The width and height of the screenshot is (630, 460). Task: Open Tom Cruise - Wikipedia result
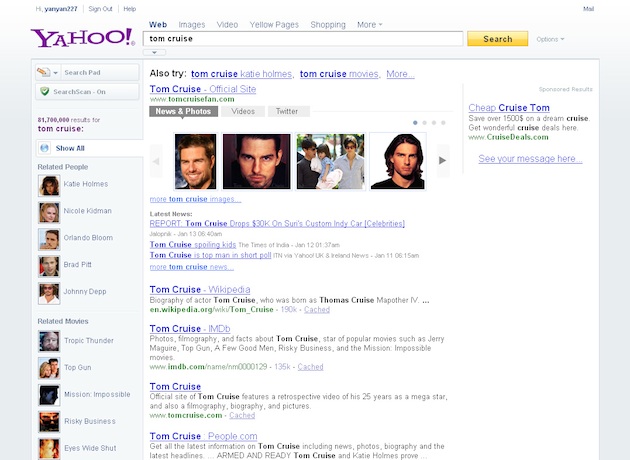click(x=200, y=290)
